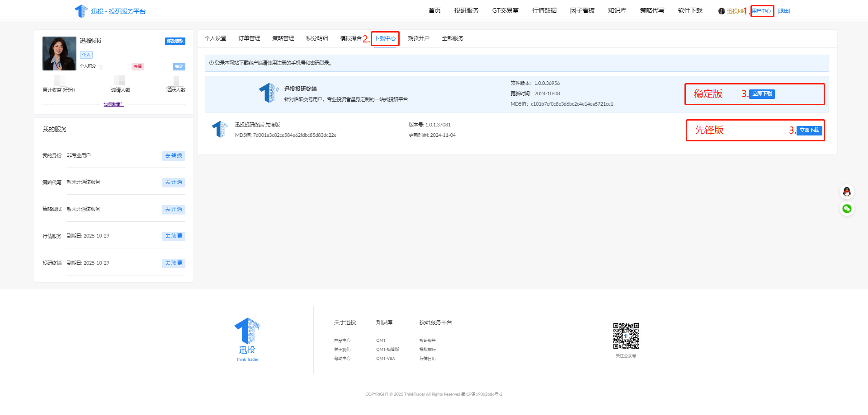Viewport: 868px width, 415px height.
Task: Select the 下载中心 tab
Action: [x=385, y=38]
